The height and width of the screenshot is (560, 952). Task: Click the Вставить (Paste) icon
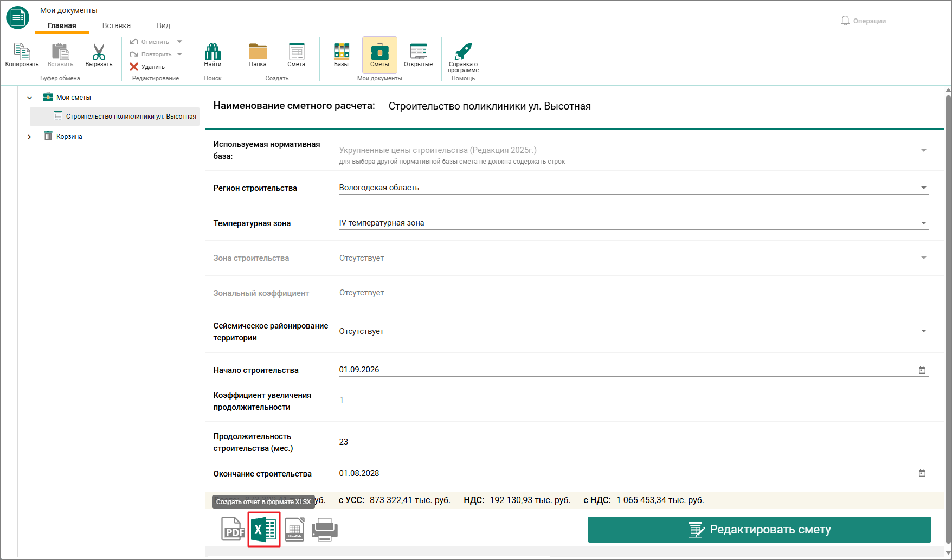(60, 52)
